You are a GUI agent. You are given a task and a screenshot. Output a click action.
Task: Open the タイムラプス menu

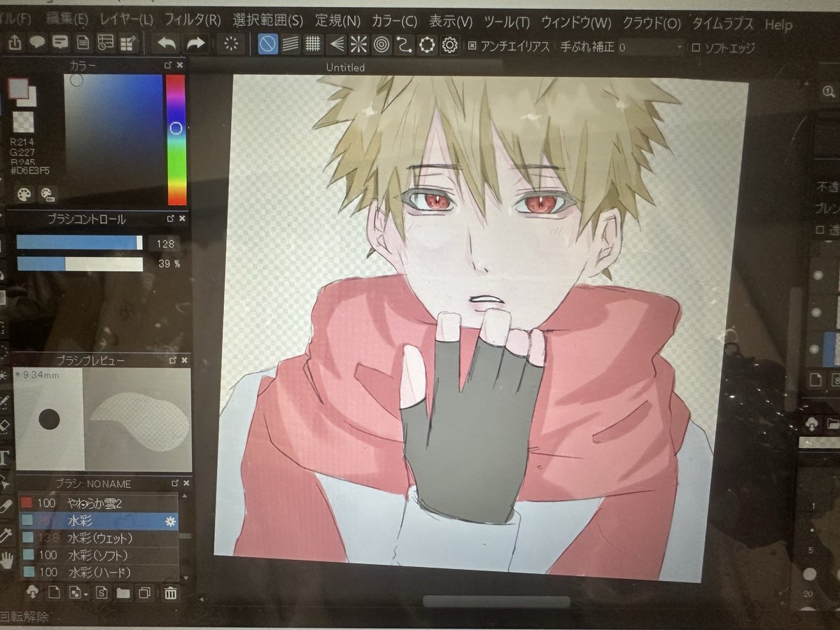tap(723, 24)
